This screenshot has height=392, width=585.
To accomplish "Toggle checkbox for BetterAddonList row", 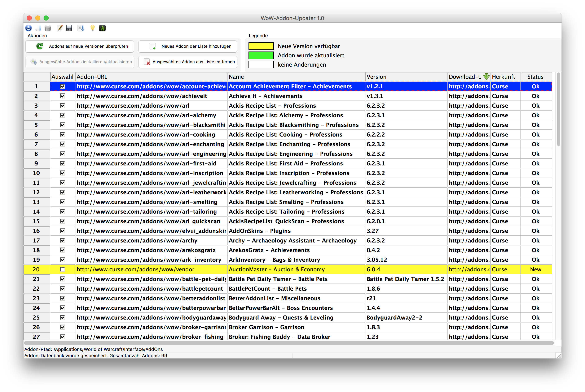I will click(x=62, y=298).
